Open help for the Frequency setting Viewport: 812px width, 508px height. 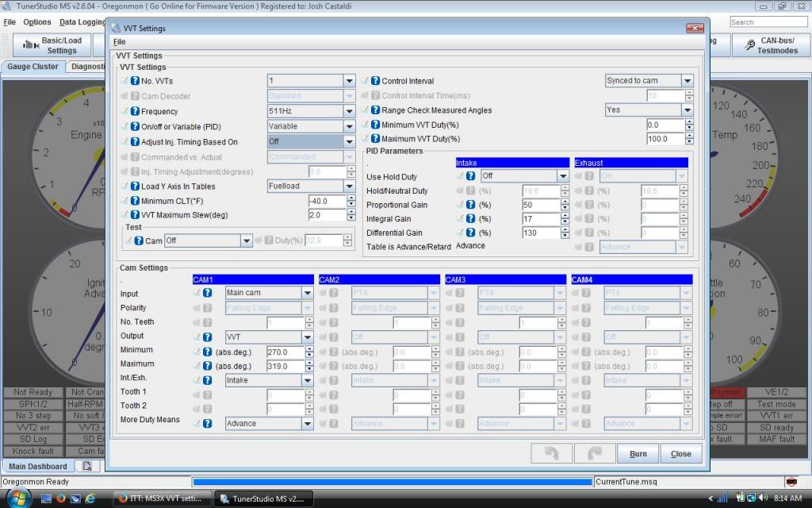[x=135, y=111]
